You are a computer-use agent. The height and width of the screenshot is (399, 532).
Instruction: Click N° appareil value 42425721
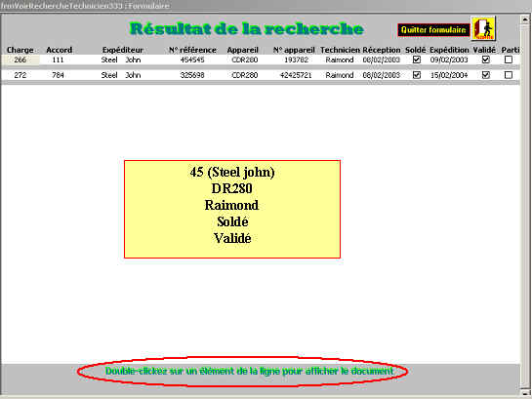coord(296,75)
